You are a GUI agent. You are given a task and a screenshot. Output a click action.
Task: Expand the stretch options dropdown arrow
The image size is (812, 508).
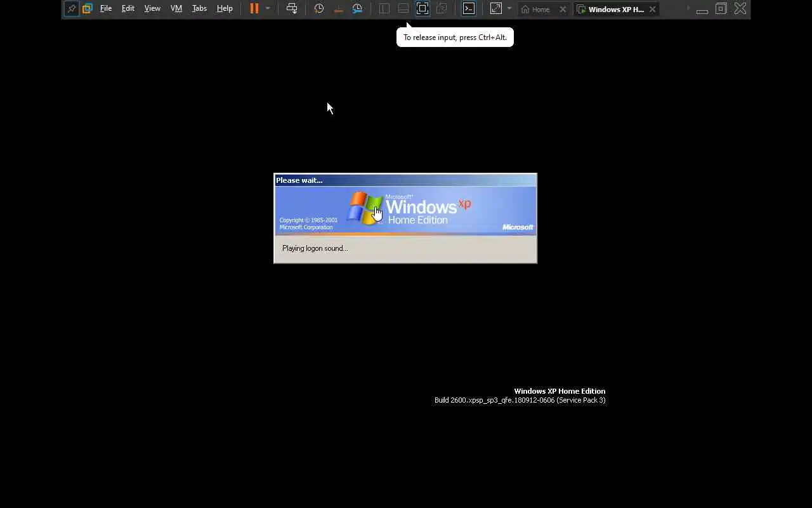click(509, 9)
